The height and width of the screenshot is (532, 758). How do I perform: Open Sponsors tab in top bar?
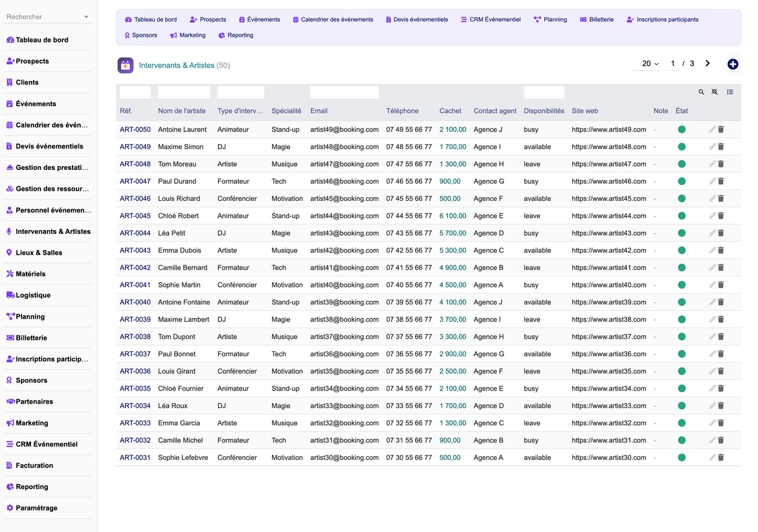(x=141, y=35)
